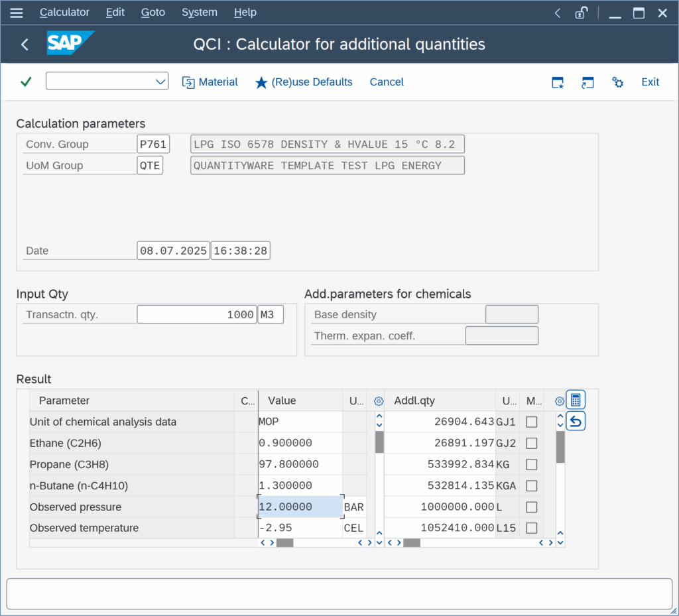Image resolution: width=679 pixels, height=616 pixels.
Task: Tick the checkbox in the L15 row
Action: tap(531, 528)
